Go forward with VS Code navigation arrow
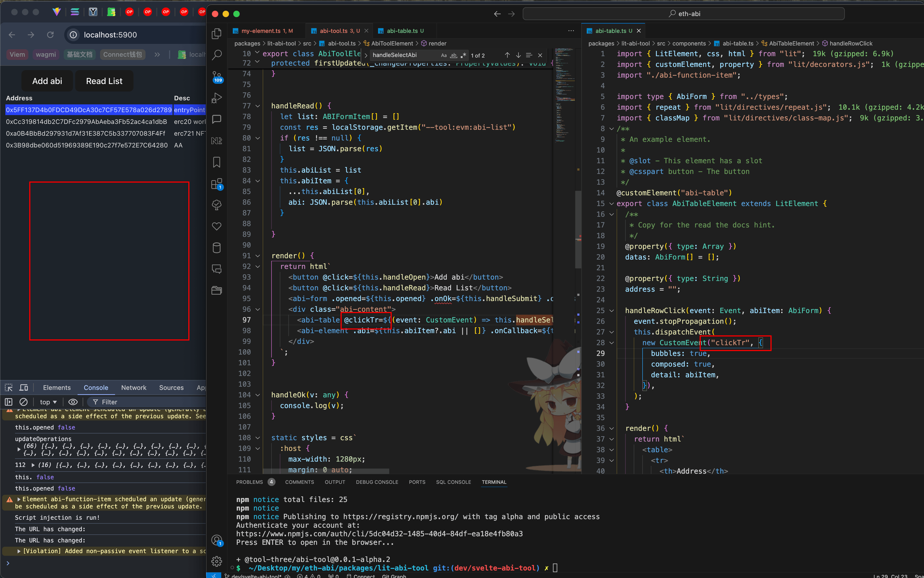Screen dimensions: 924x578 pos(511,14)
